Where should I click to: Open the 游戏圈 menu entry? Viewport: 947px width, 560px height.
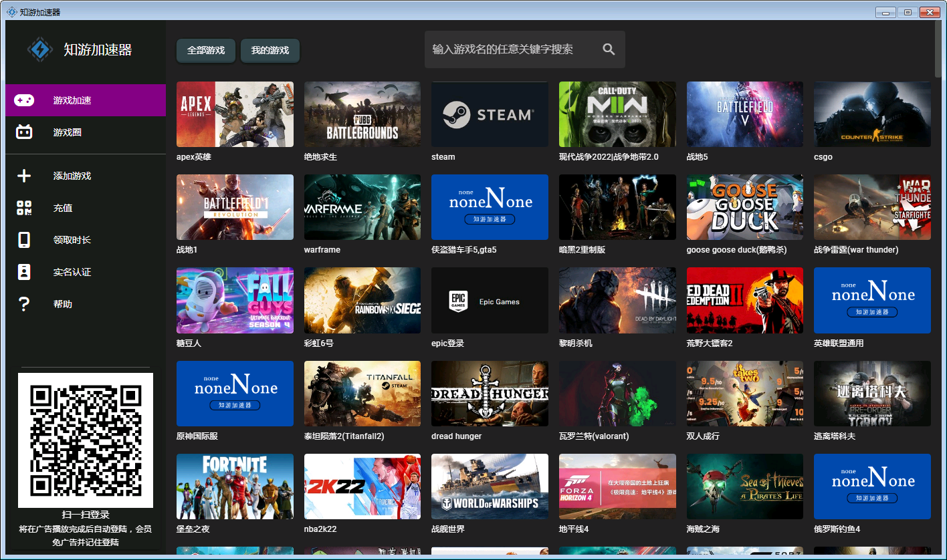[x=86, y=132]
